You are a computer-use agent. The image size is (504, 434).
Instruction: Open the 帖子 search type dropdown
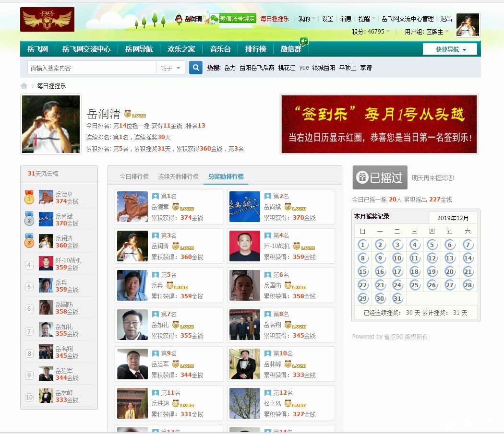170,68
